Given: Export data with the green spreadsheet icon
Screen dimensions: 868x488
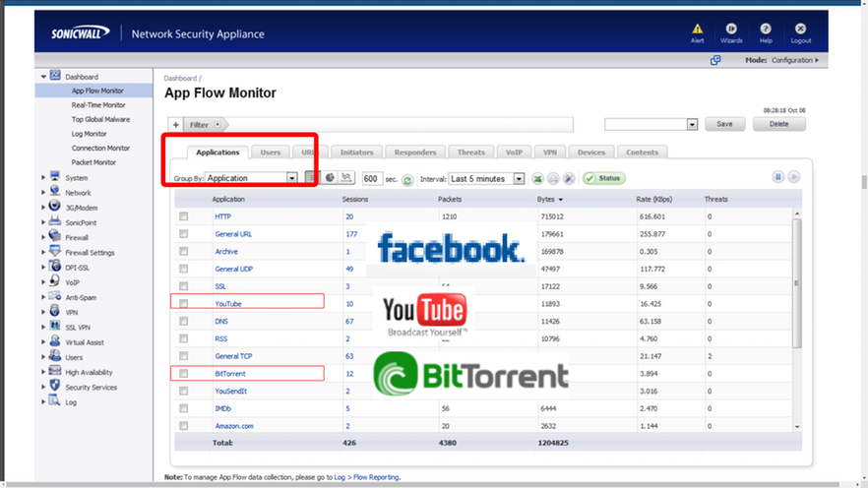Looking at the screenshot, I should [x=537, y=179].
